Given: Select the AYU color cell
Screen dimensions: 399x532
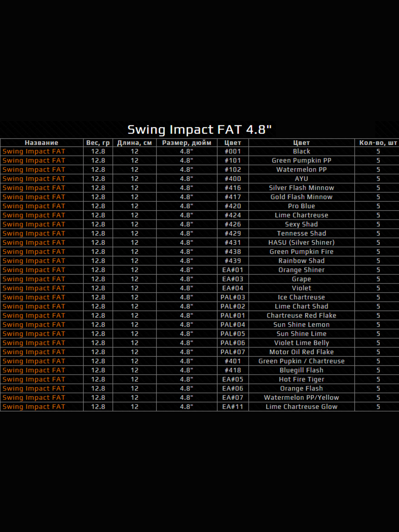Looking at the screenshot, I should (301, 179).
